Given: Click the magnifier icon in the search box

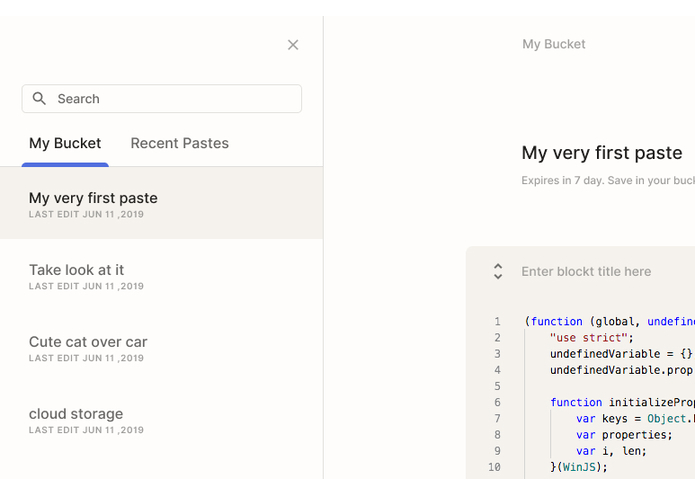Looking at the screenshot, I should [x=39, y=98].
